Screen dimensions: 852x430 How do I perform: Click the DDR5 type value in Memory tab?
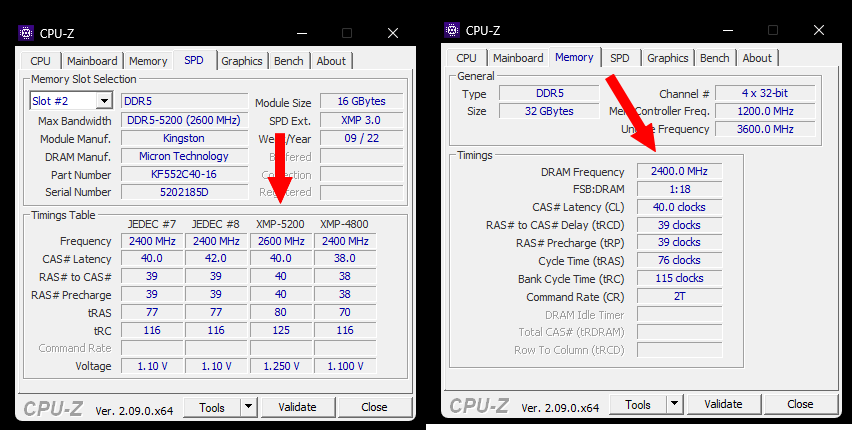[549, 93]
